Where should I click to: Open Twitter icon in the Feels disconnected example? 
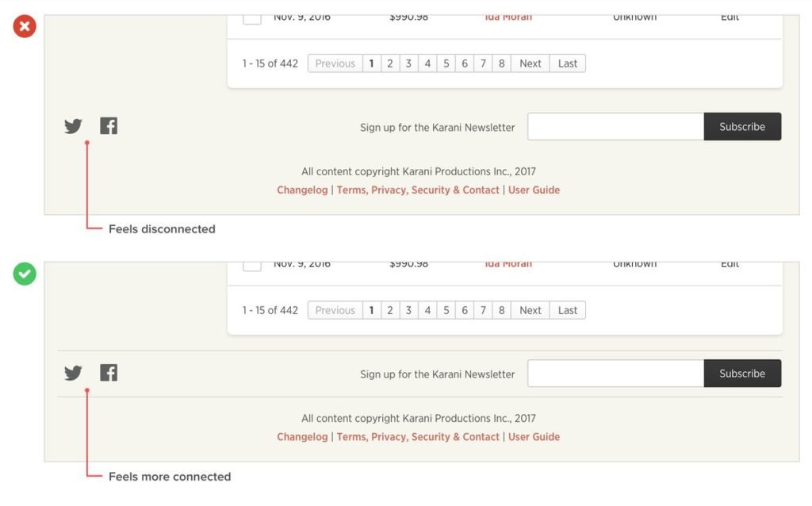[x=73, y=126]
